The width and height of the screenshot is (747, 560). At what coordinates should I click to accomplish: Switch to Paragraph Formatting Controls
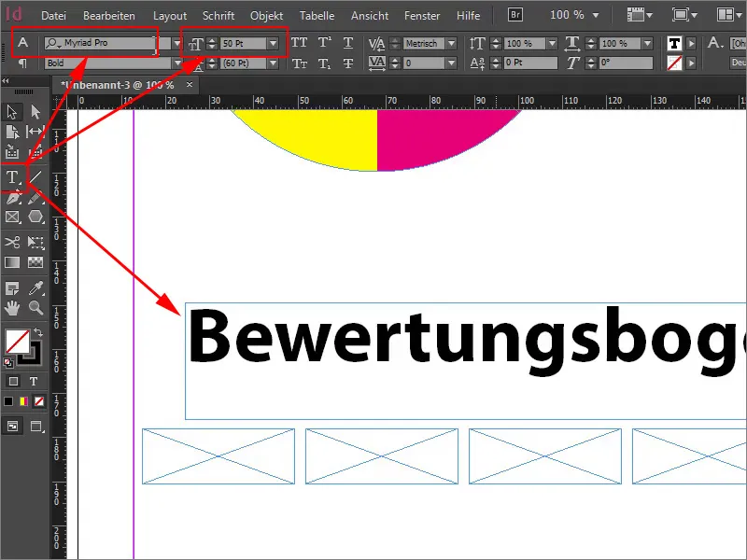(22, 63)
